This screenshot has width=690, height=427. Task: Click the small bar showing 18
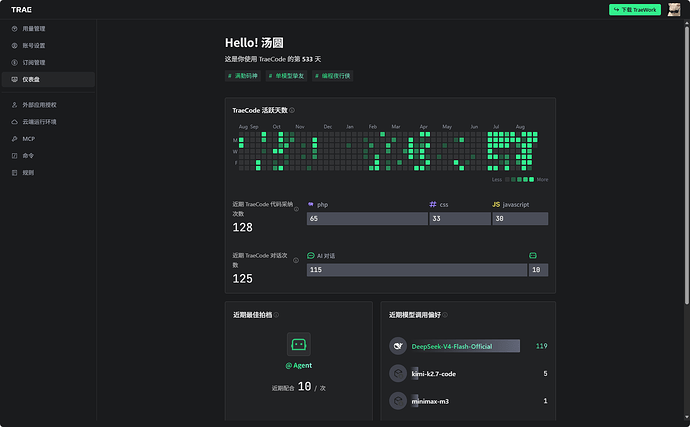point(539,270)
